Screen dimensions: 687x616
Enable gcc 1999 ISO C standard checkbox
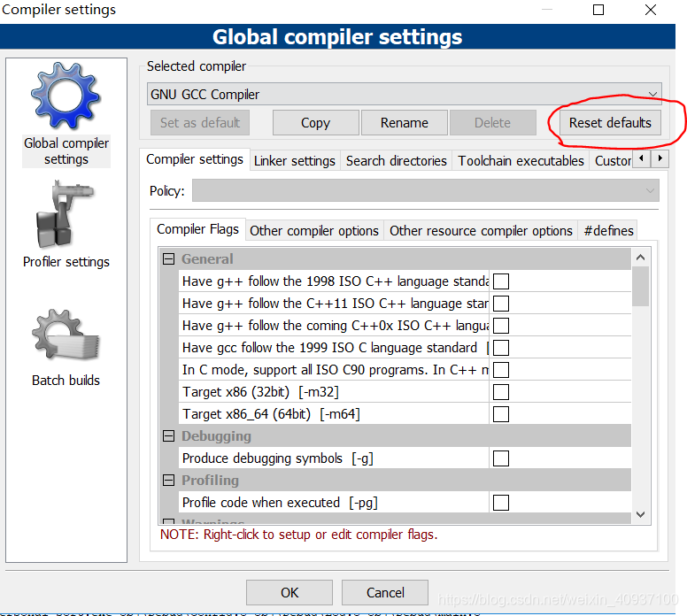pos(501,348)
